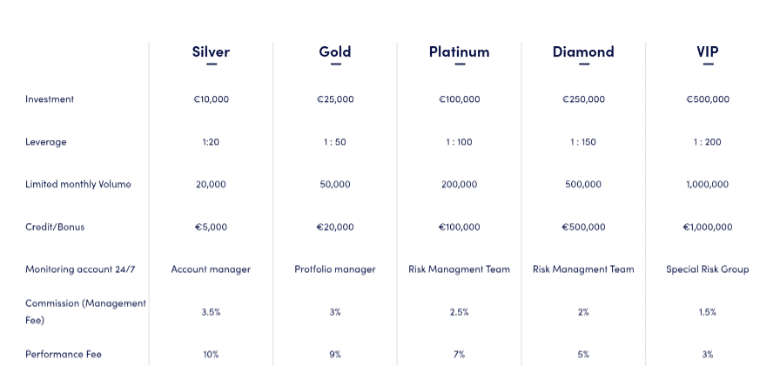Select the Special Risk Group cell
This screenshot has width=780, height=368.
[707, 269]
